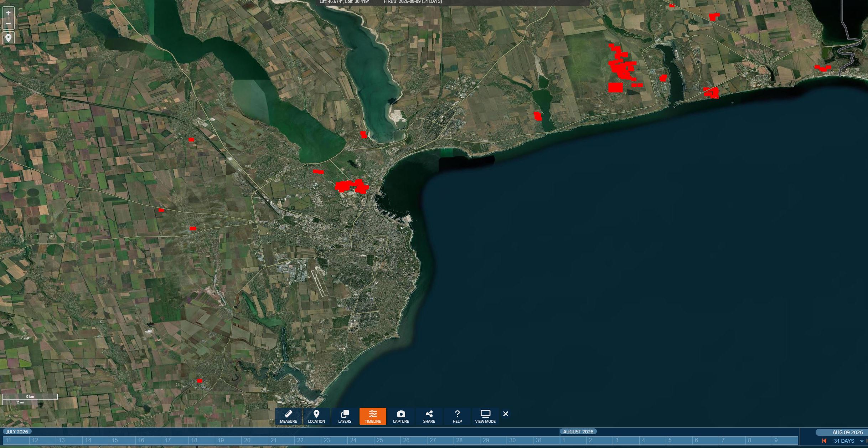
Task: Capture a map screenshot with the camera tool
Action: [401, 416]
